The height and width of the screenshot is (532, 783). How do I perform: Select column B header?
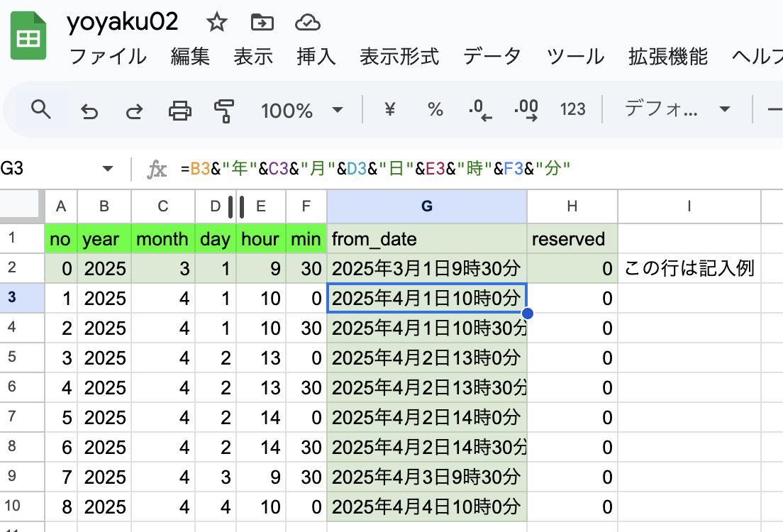pyautogui.click(x=104, y=206)
